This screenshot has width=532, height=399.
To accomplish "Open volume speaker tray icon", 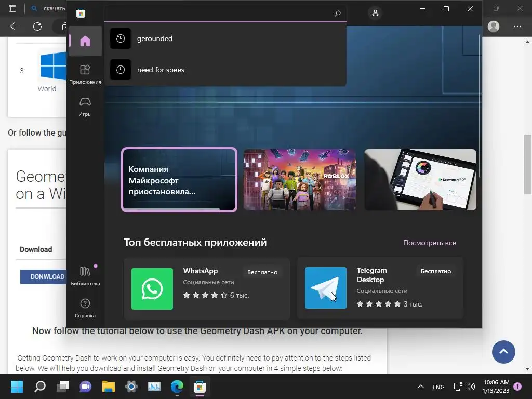I will (x=471, y=387).
